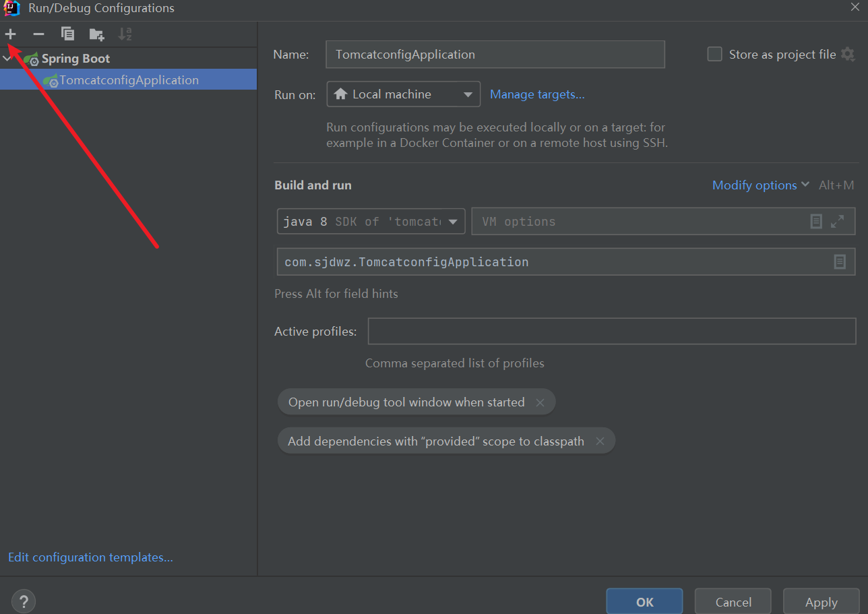Screen dimensions: 868x614
Task: Click the Active profiles input field
Action: [612, 332]
